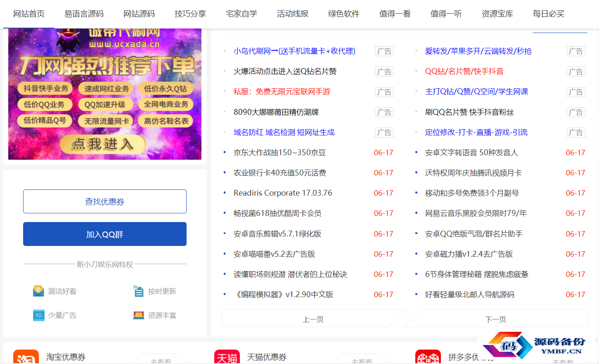Open 网站首页 nav tab
This screenshot has height=364, width=599.
coord(29,14)
